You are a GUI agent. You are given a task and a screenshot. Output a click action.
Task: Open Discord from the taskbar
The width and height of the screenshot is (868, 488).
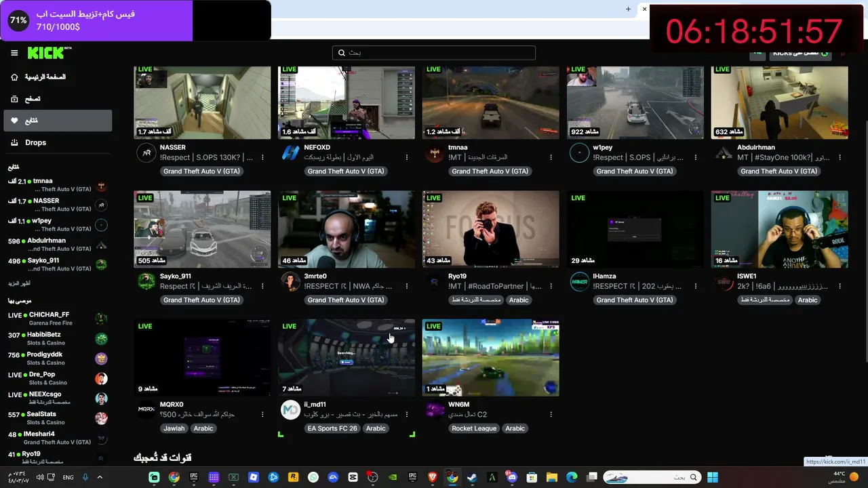pos(512,477)
